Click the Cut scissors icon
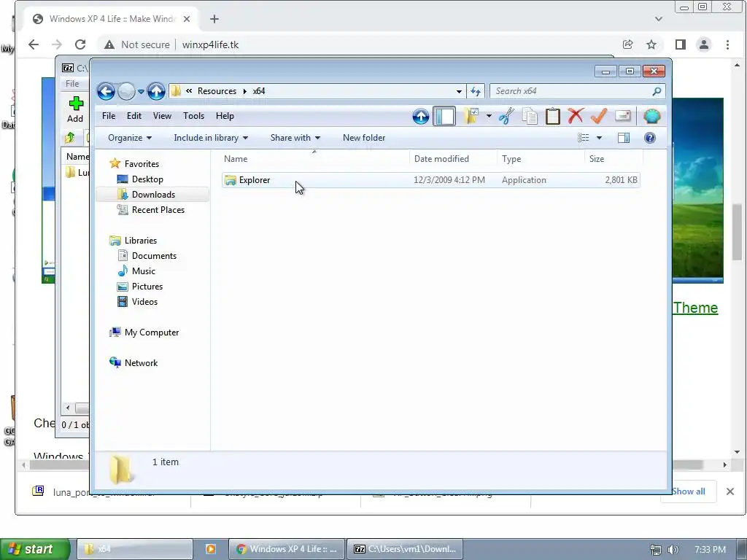 coord(506,116)
